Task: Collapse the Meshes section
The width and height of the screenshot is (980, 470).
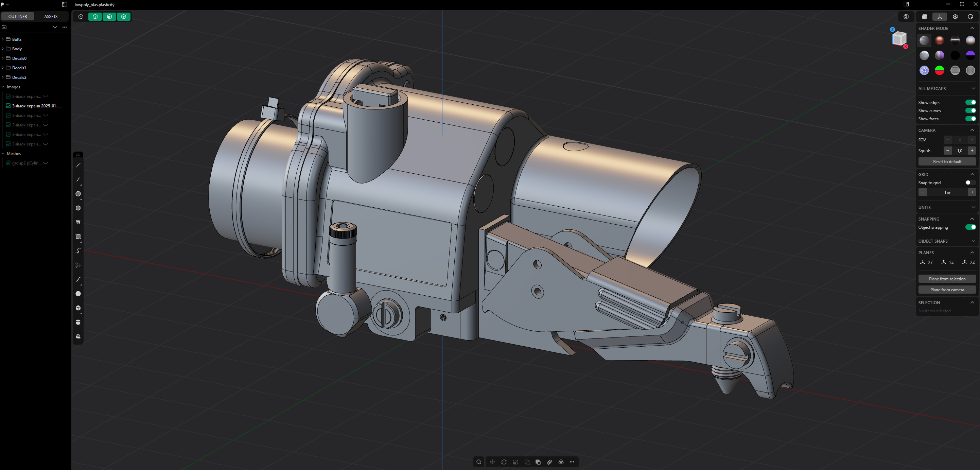Action: coord(3,153)
